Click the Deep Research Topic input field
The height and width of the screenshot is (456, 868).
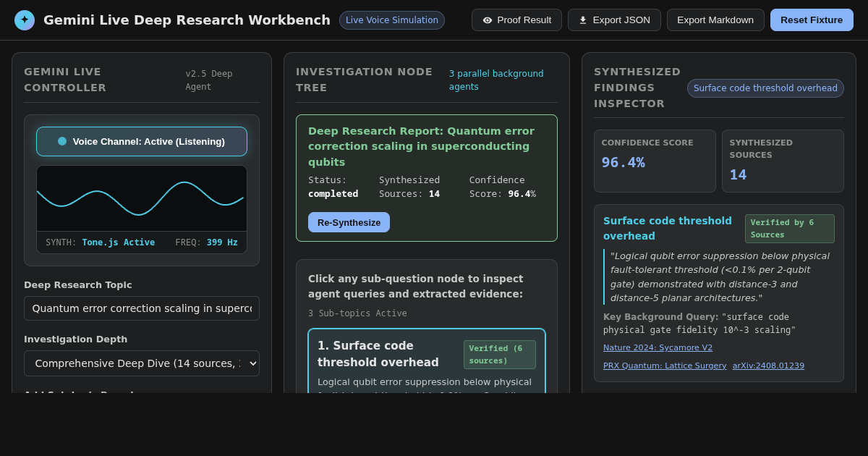(x=142, y=308)
